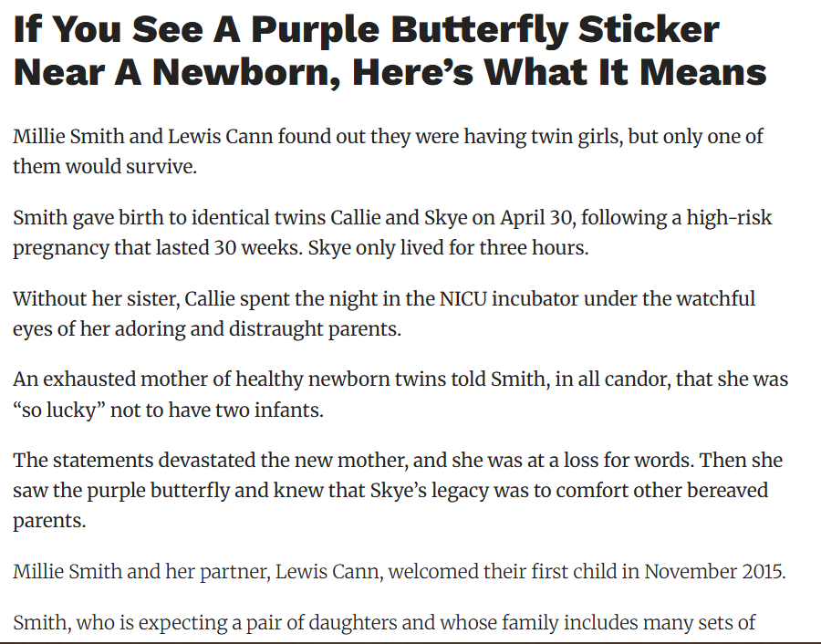The height and width of the screenshot is (644, 821).
Task: Click the paragraph starting "An exhausted mother"
Action: click(400, 394)
